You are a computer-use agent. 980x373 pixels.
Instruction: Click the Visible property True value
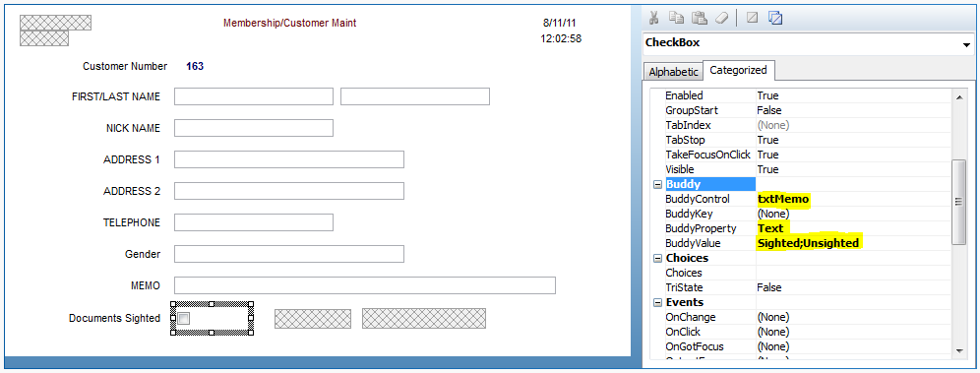coord(767,169)
